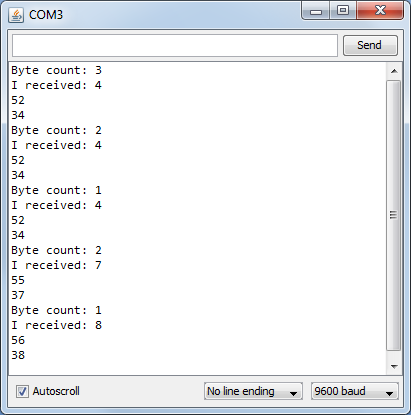Close the COM3 serial monitor
The image size is (411, 415).
pos(380,11)
